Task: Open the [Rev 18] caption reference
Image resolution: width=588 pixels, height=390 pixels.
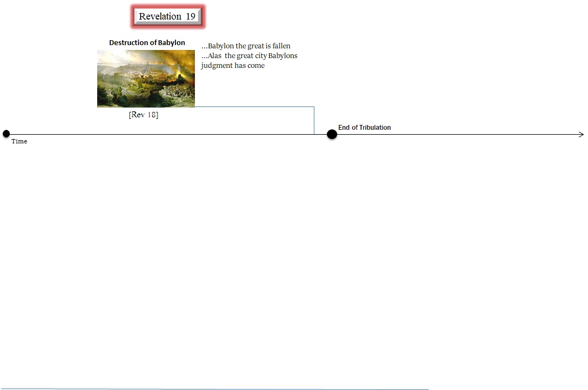Action: 143,115
